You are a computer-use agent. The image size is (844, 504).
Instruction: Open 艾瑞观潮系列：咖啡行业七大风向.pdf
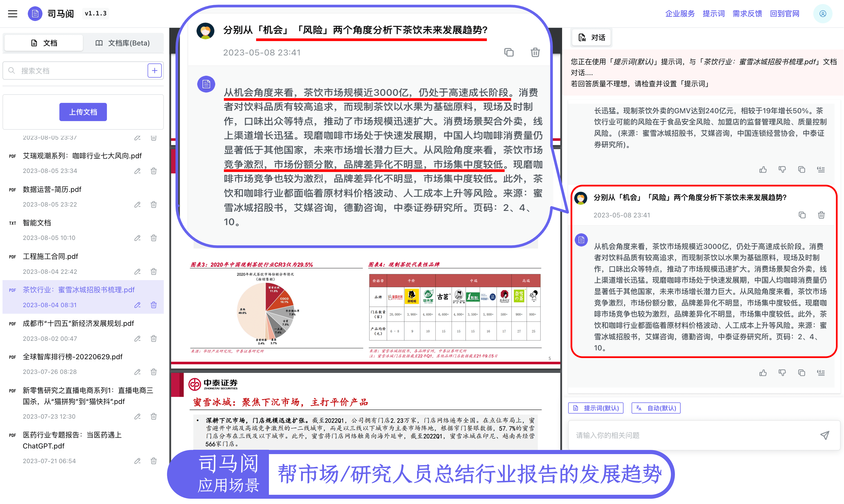(82, 156)
